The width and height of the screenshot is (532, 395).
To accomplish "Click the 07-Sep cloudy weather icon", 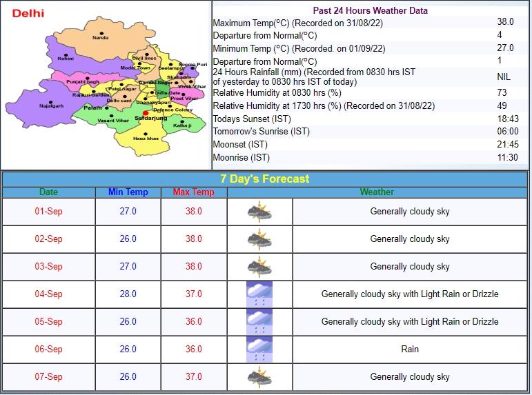I will click(x=259, y=377).
